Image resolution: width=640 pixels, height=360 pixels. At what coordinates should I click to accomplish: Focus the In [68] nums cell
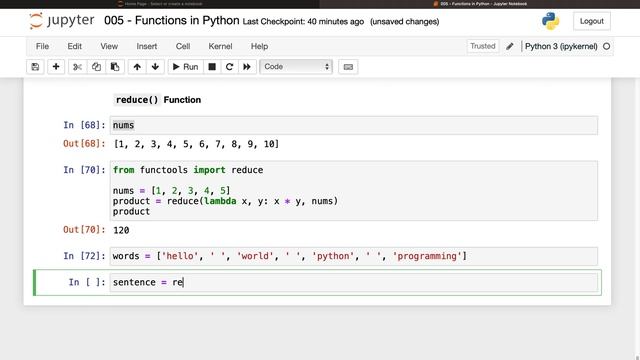pyautogui.click(x=353, y=125)
